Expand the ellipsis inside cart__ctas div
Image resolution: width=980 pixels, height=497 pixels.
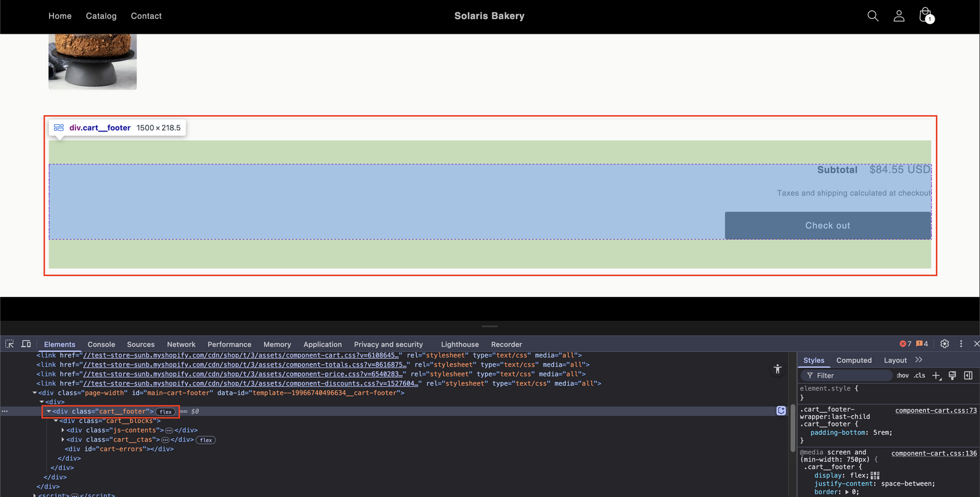coord(165,440)
